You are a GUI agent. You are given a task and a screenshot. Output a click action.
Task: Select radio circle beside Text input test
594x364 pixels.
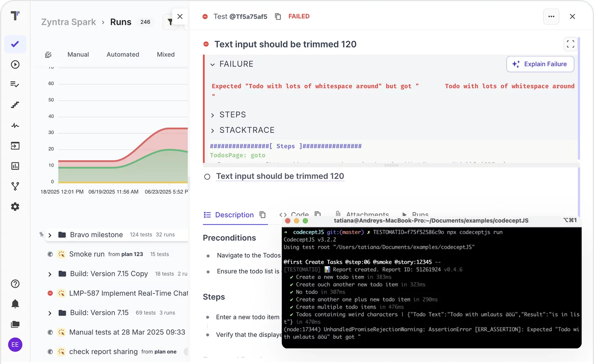click(207, 177)
